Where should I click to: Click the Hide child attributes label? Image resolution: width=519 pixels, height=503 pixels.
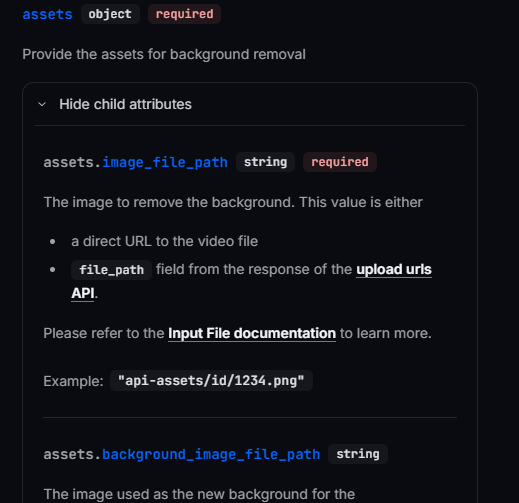125,104
